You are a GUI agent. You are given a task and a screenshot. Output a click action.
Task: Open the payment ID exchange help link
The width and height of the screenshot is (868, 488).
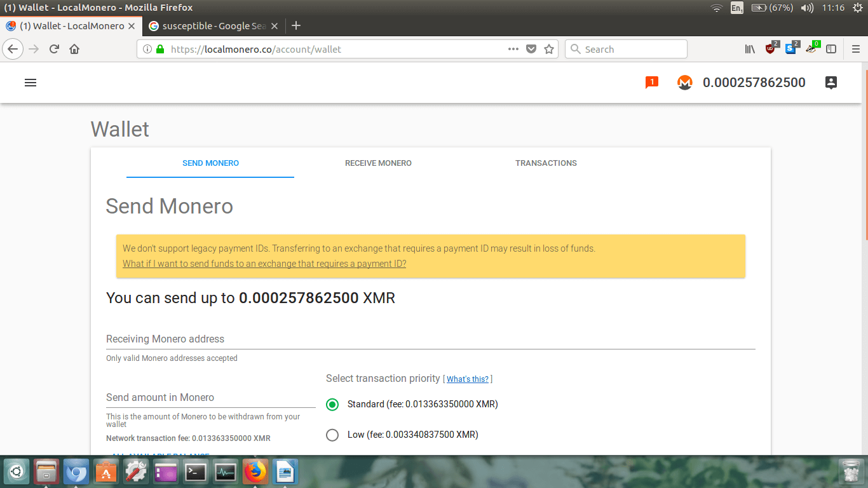pyautogui.click(x=264, y=264)
